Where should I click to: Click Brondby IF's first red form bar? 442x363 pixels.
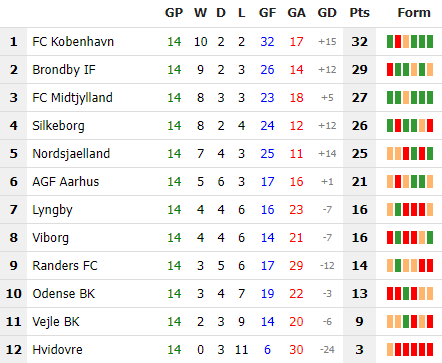pyautogui.click(x=390, y=70)
